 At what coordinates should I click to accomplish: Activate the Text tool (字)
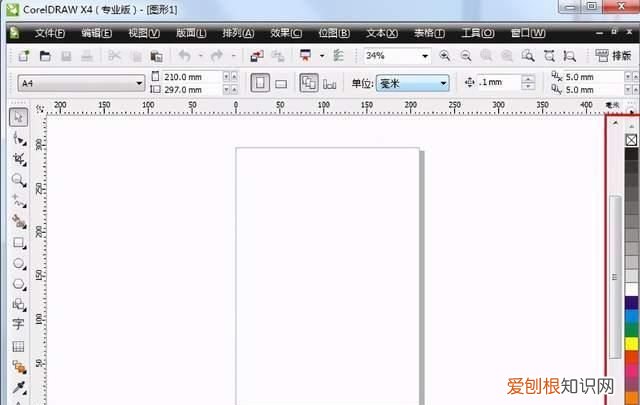(18, 324)
